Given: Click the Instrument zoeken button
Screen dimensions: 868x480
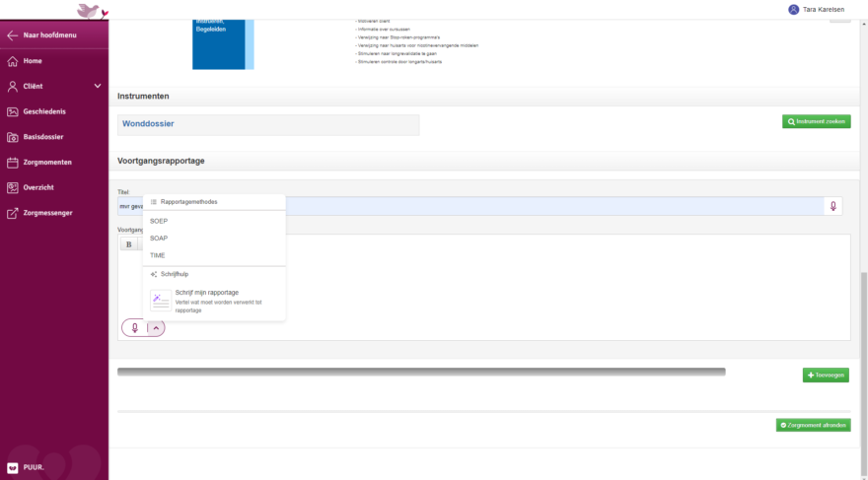Looking at the screenshot, I should (816, 121).
